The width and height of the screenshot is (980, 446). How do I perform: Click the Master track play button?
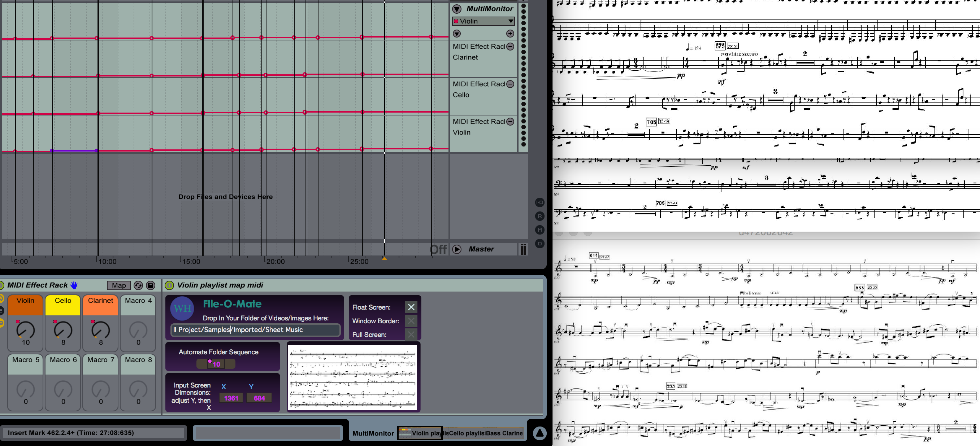457,249
